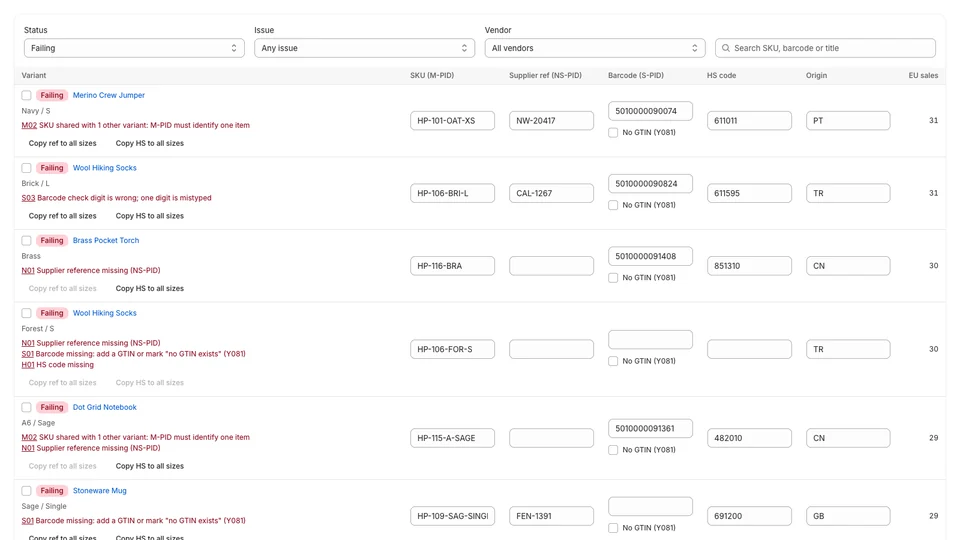Edit the supplier ref field CAL-1267
The image size is (960, 540).
(x=551, y=193)
